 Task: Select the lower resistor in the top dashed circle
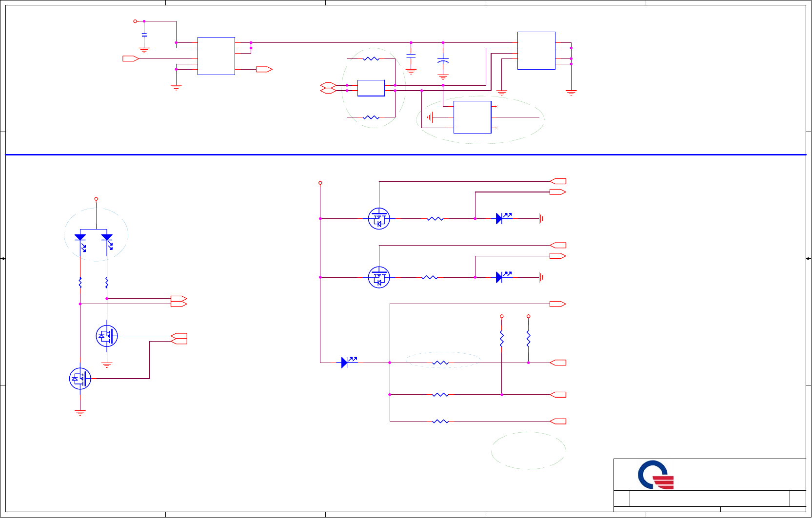click(x=371, y=117)
